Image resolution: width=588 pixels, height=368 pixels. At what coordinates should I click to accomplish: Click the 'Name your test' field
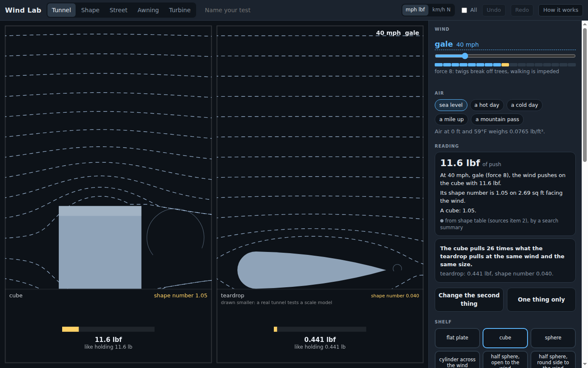coord(298,10)
